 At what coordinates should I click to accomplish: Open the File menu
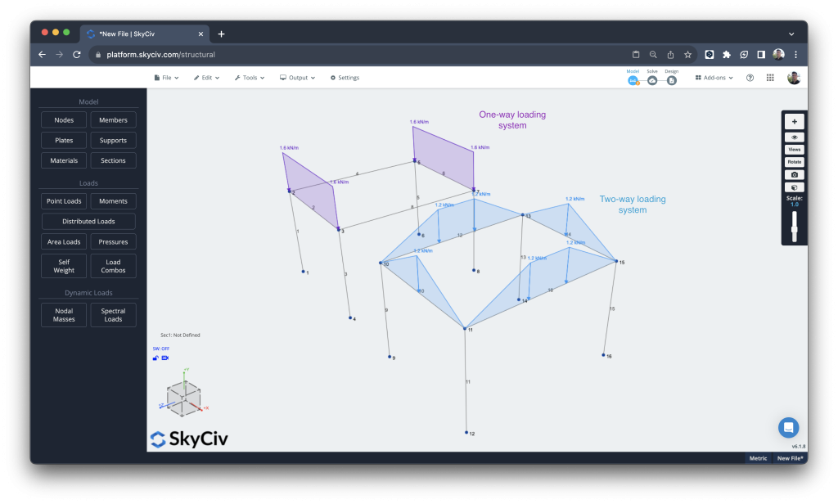click(x=166, y=78)
